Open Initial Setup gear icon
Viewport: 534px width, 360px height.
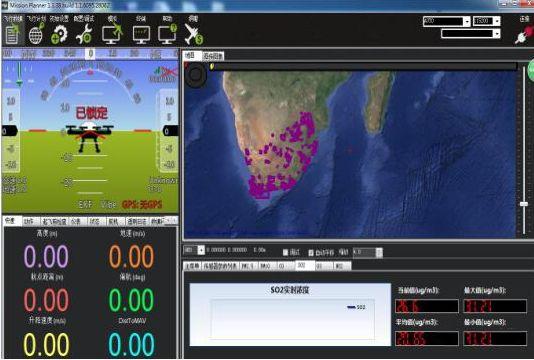[x=59, y=35]
